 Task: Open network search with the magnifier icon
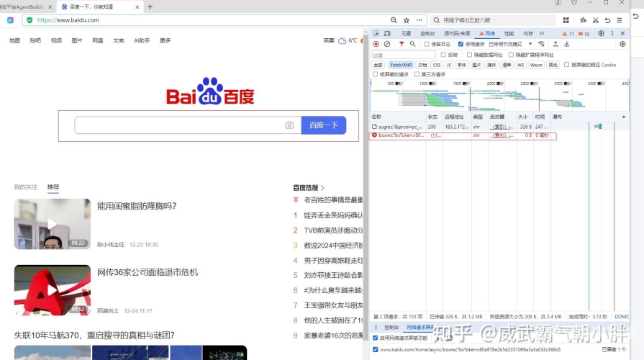point(412,44)
